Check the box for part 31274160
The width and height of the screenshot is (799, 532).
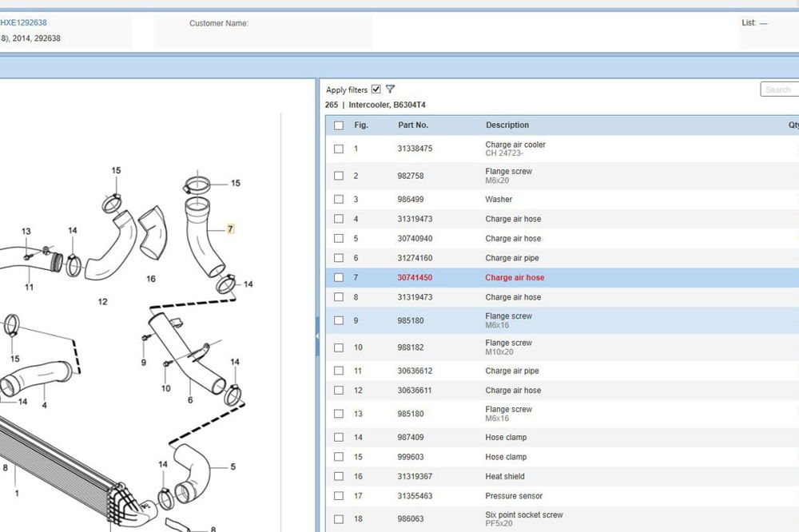click(x=339, y=258)
